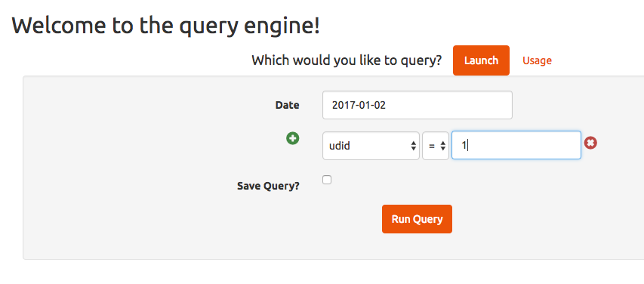Click the Which would you like to query text

(x=347, y=60)
